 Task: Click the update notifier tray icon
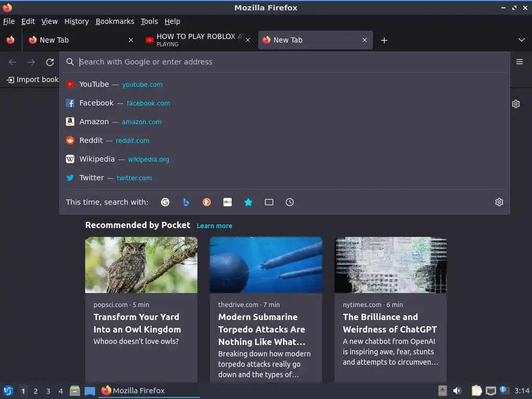coord(504,390)
